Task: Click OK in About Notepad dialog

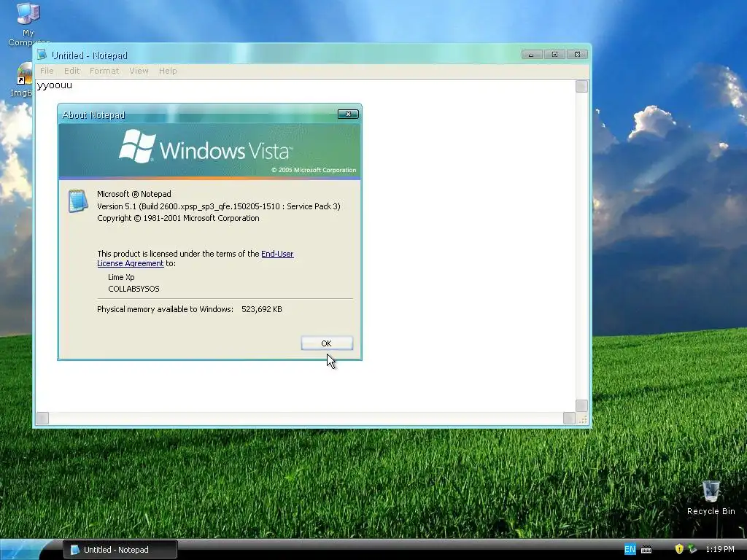Action: (327, 343)
